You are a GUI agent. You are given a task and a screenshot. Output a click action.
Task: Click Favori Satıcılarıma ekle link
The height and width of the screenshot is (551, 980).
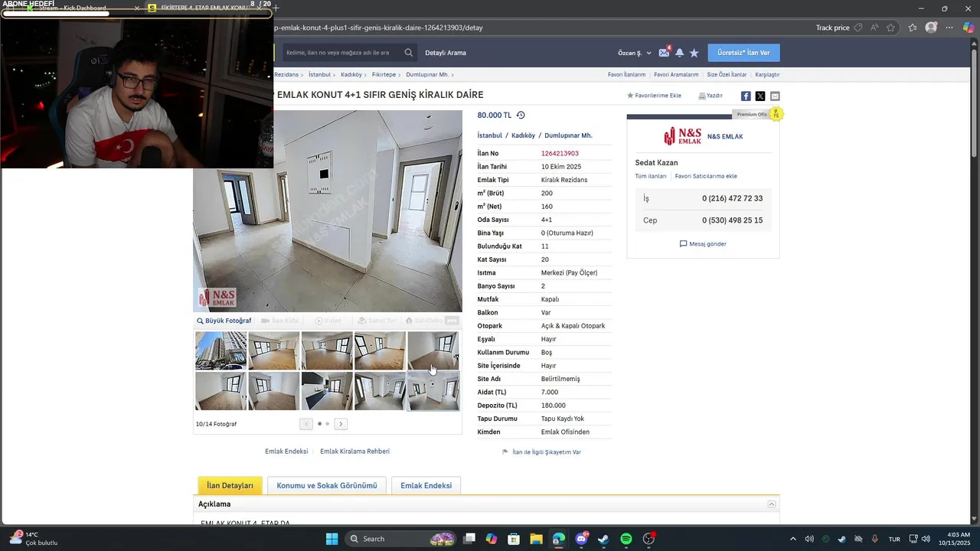click(x=706, y=176)
